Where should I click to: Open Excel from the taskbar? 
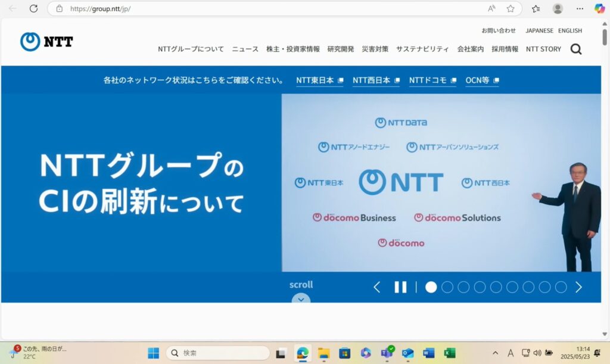pos(449,353)
